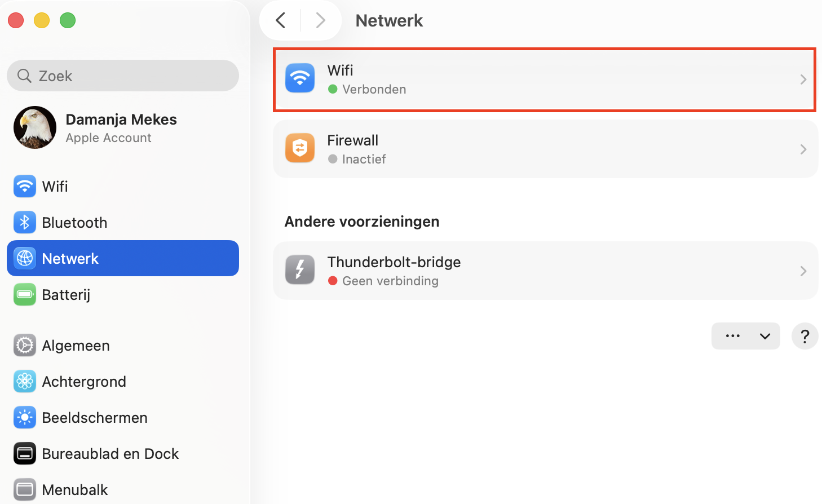Select Netwerk in the sidebar
Viewport: 822px width, 504px height.
[x=70, y=258]
